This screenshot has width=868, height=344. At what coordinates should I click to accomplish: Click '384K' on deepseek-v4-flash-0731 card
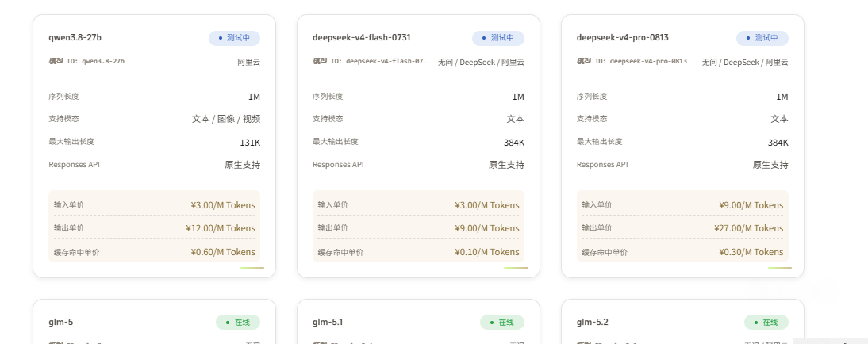click(x=514, y=143)
